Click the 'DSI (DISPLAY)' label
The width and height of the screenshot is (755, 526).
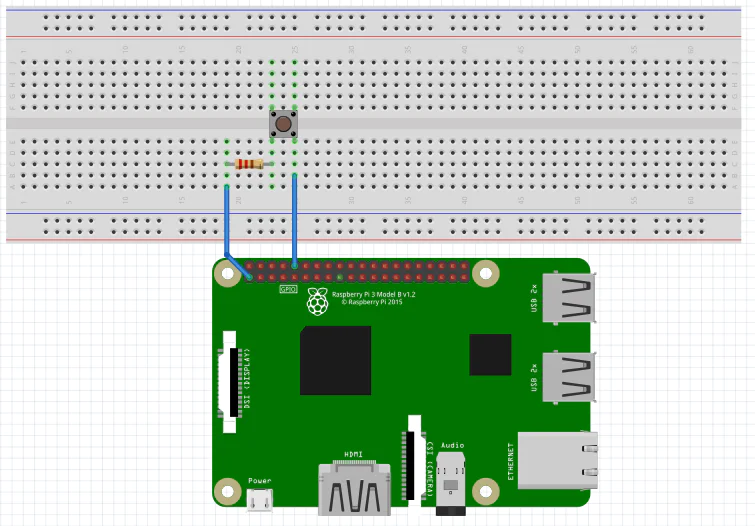[x=247, y=379]
